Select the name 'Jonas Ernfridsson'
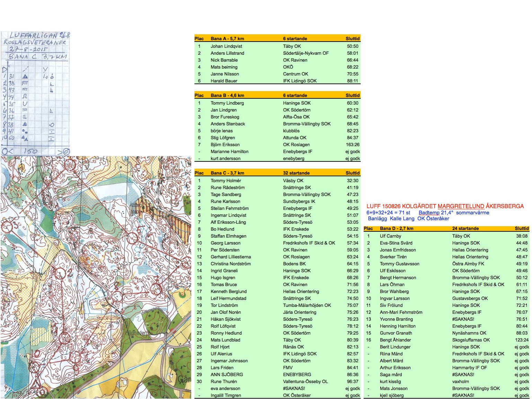The image size is (532, 399). pyautogui.click(x=398, y=250)
